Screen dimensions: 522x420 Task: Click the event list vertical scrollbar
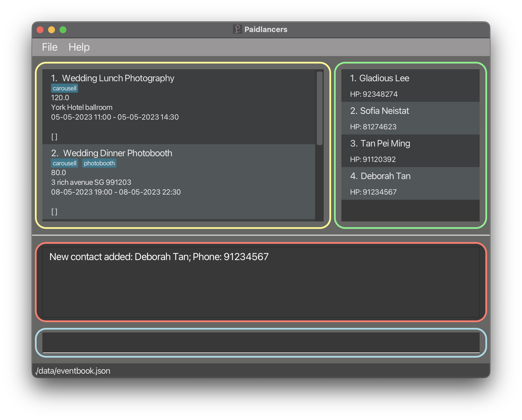point(320,108)
